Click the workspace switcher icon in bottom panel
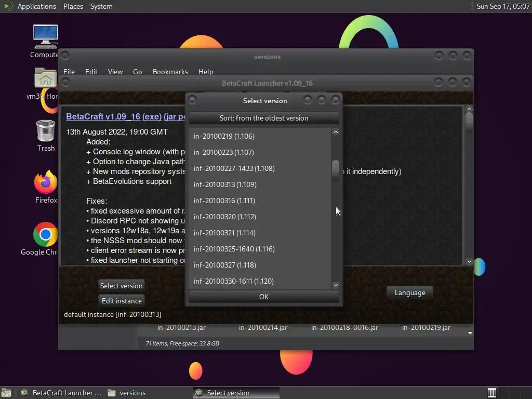The image size is (532, 399). pyautogui.click(x=491, y=393)
